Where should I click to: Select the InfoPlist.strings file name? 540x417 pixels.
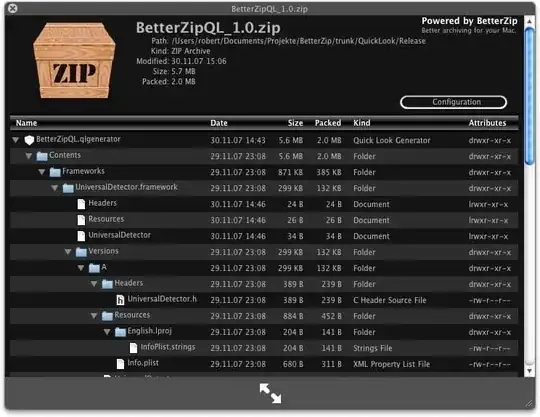(x=168, y=347)
